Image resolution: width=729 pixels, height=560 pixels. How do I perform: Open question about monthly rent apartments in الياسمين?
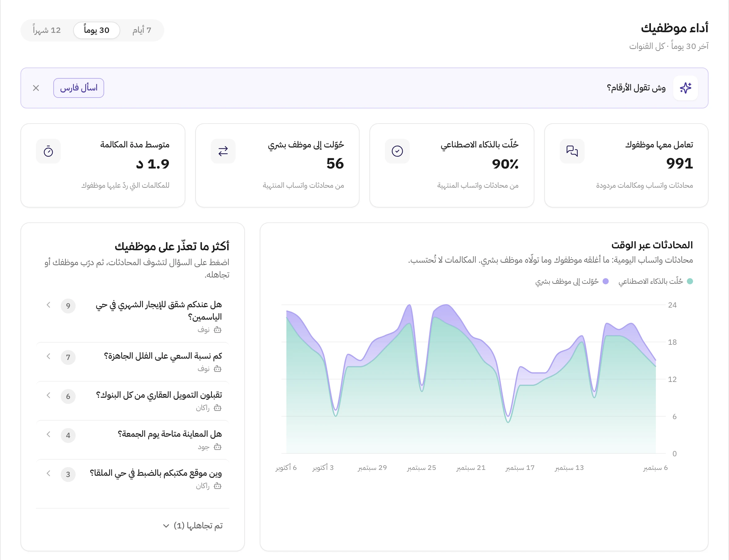tap(133, 316)
